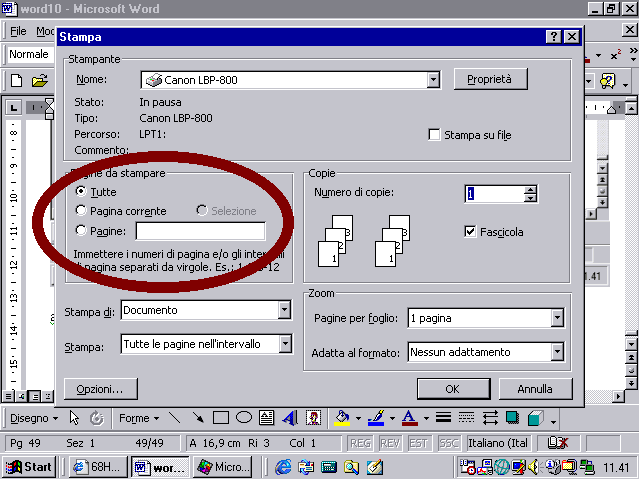Click the line color brush icon

[376, 418]
